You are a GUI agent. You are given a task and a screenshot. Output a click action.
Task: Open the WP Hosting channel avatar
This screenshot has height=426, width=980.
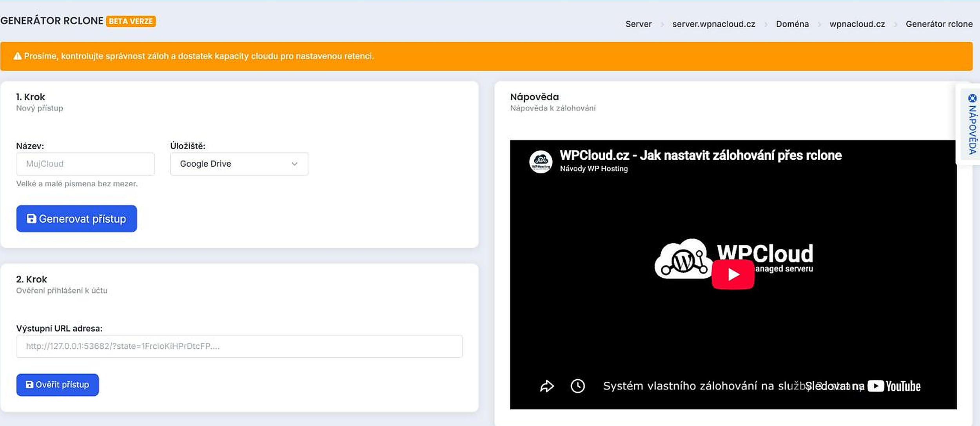pyautogui.click(x=541, y=162)
